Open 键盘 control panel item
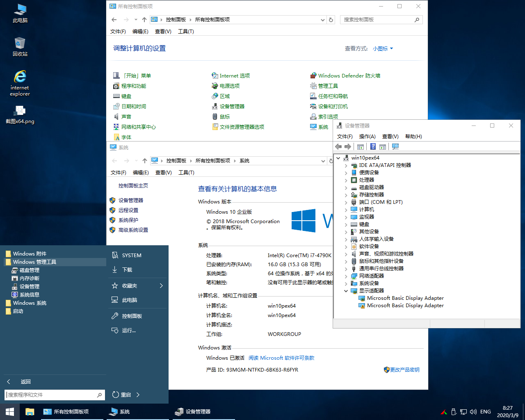This screenshot has width=525, height=420. pyautogui.click(x=122, y=96)
